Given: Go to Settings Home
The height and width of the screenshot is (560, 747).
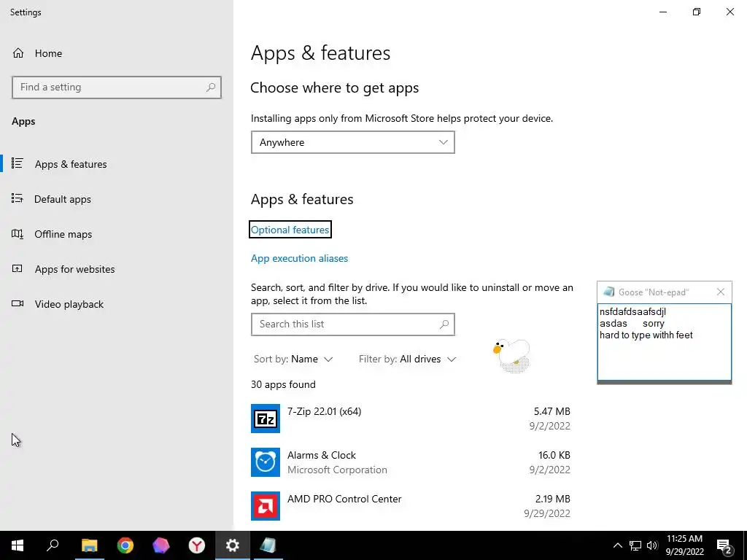Looking at the screenshot, I should coord(37,53).
